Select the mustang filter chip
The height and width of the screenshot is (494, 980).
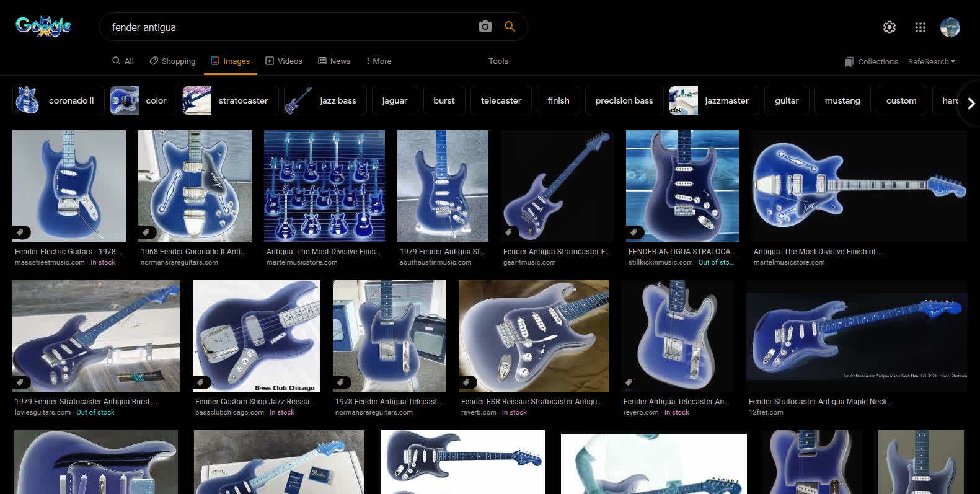point(842,100)
